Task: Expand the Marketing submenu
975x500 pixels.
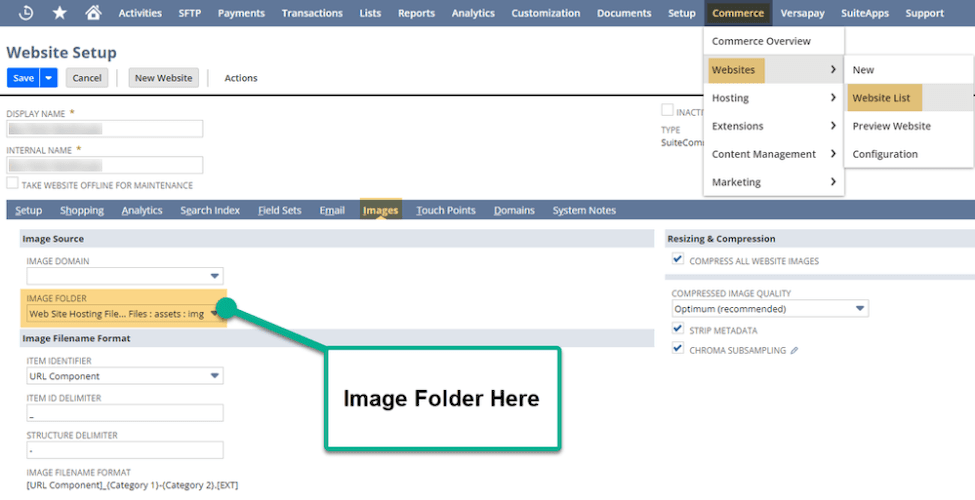Action: pos(774,182)
